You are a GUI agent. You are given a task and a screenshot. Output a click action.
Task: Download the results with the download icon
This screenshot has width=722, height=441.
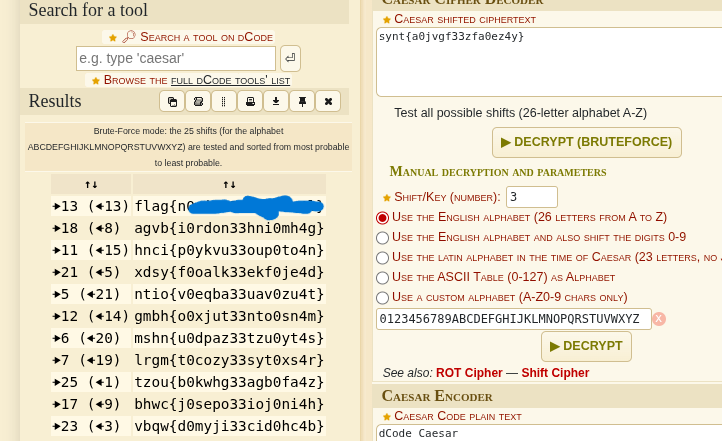(276, 101)
